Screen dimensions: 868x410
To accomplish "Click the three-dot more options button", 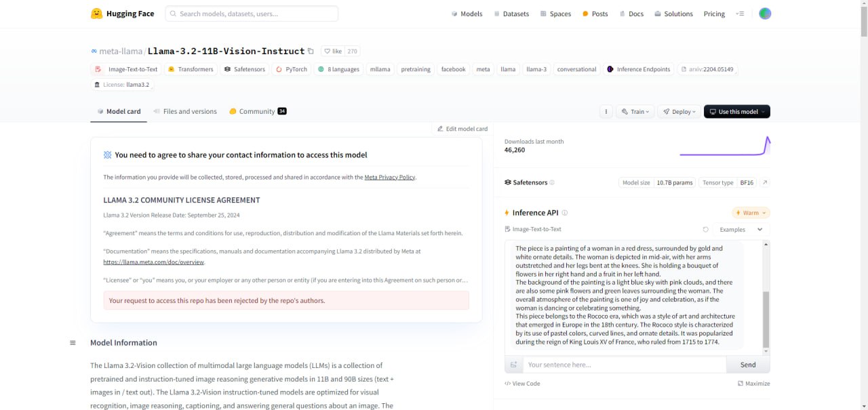I will click(x=606, y=112).
